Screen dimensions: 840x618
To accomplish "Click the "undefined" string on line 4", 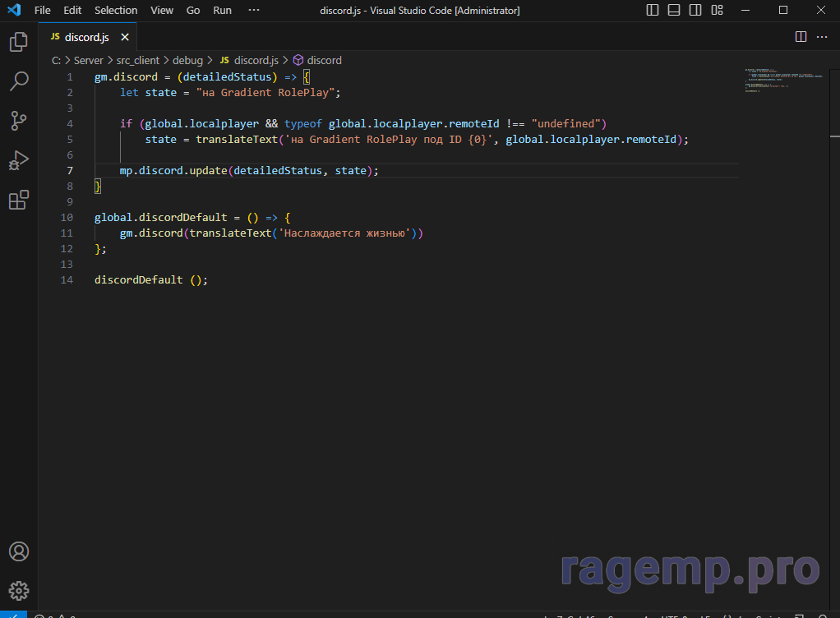I will coord(565,124).
